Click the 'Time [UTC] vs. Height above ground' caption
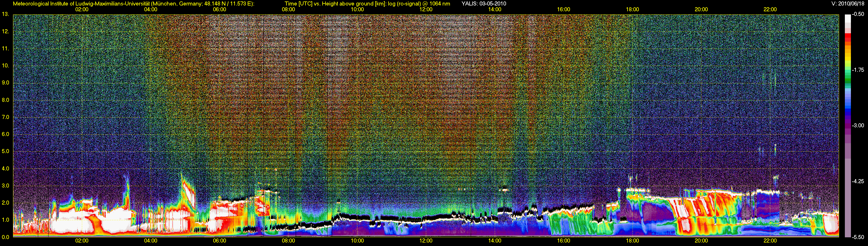 click(x=367, y=4)
